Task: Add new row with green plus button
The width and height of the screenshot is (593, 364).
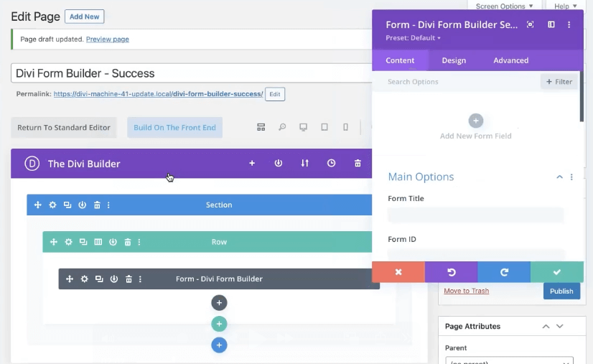Action: (219, 324)
